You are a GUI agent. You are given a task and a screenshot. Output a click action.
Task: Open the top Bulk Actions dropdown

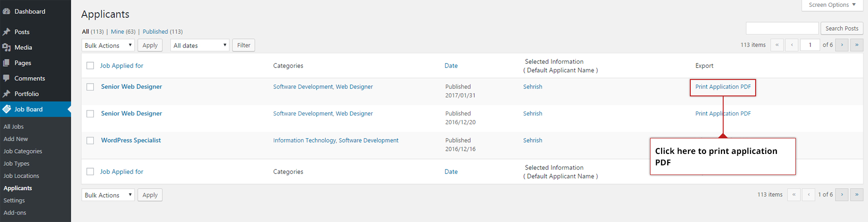[x=108, y=45]
